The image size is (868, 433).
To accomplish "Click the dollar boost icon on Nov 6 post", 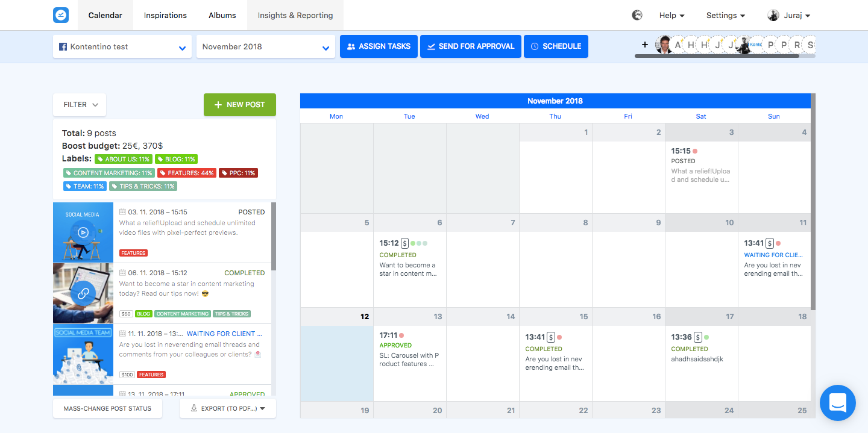I will click(404, 243).
